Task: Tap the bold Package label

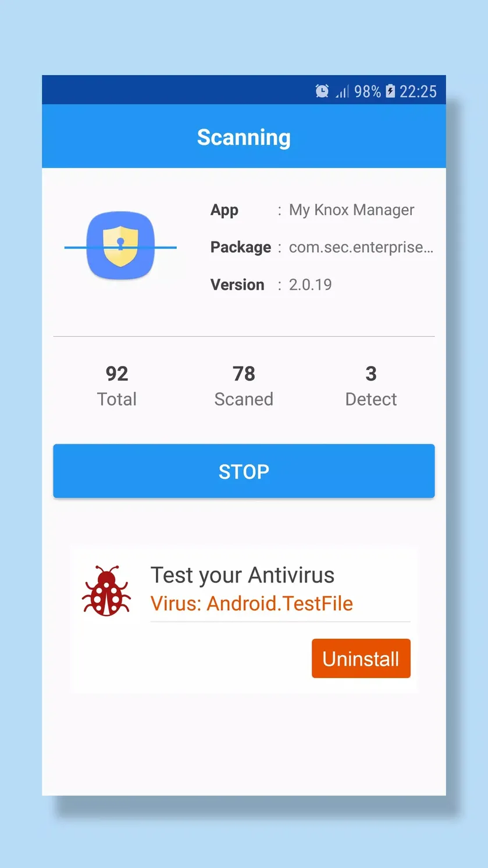Action: [x=241, y=247]
